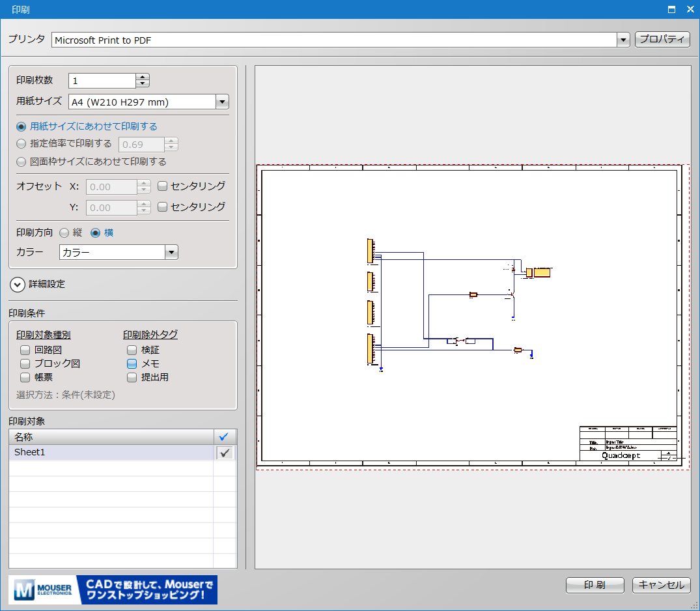This screenshot has width=700, height=611.
Task: Click the schematic print preview thumbnail
Action: [471, 316]
